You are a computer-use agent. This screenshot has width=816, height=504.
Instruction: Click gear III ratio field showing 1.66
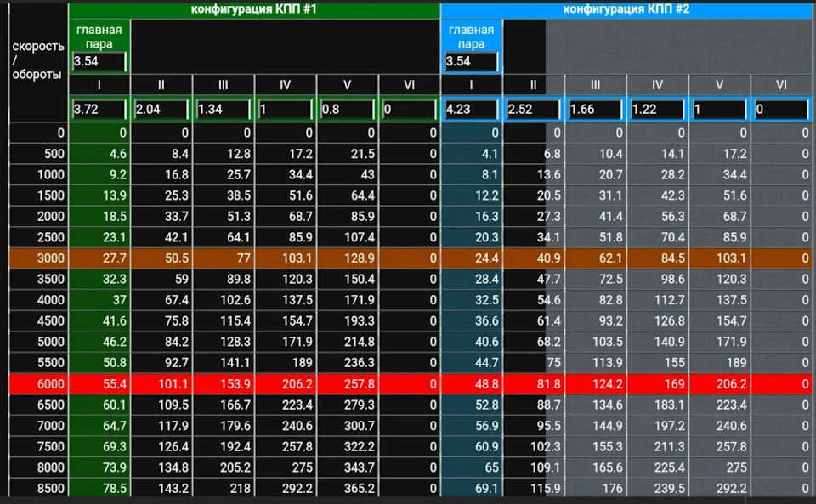click(x=595, y=110)
